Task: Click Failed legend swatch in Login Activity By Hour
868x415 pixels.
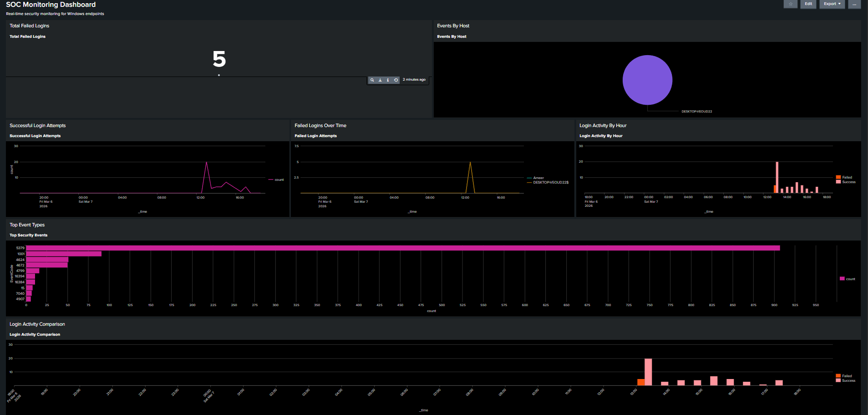Action: (x=838, y=177)
